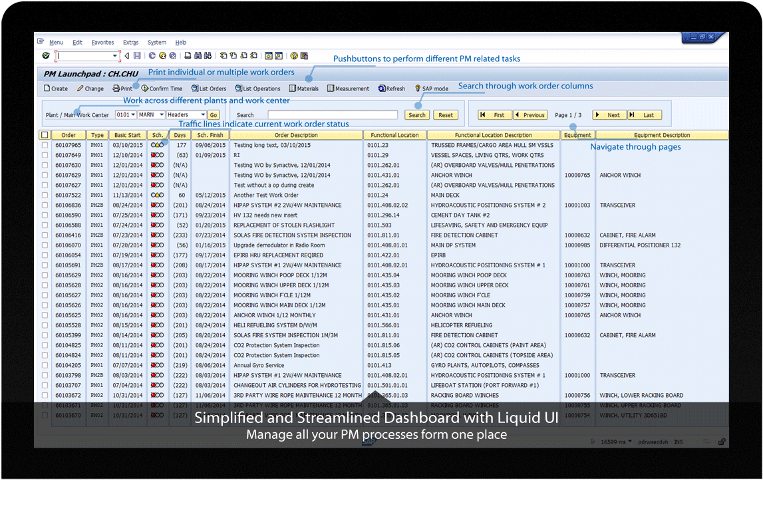Open the Favorites menu
The width and height of the screenshot is (763, 532).
point(102,43)
